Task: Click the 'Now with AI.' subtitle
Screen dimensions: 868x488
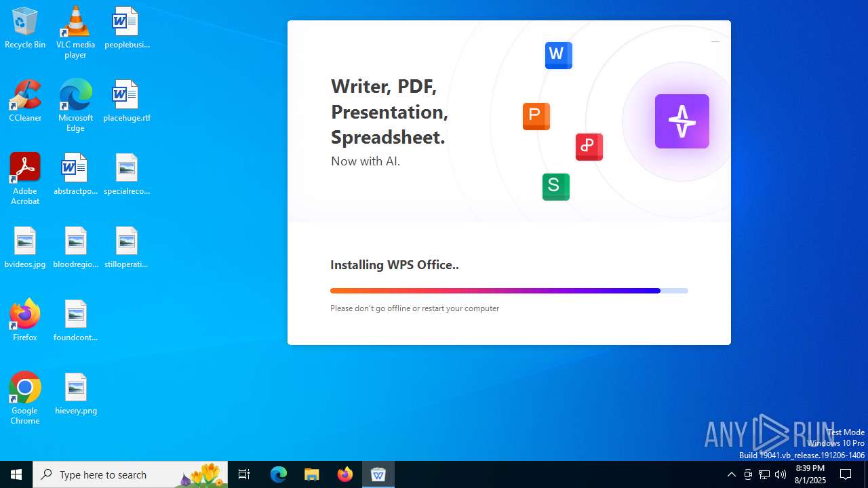Action: (366, 161)
